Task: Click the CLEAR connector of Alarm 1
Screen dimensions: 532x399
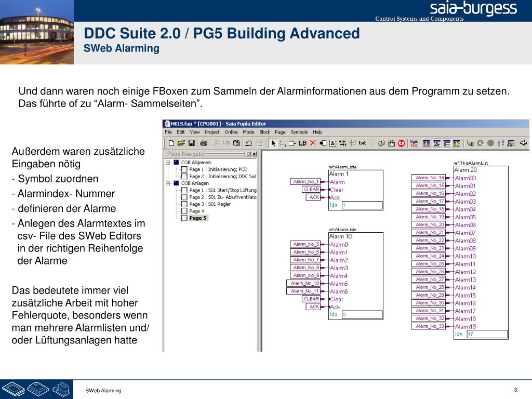Action: coord(312,190)
